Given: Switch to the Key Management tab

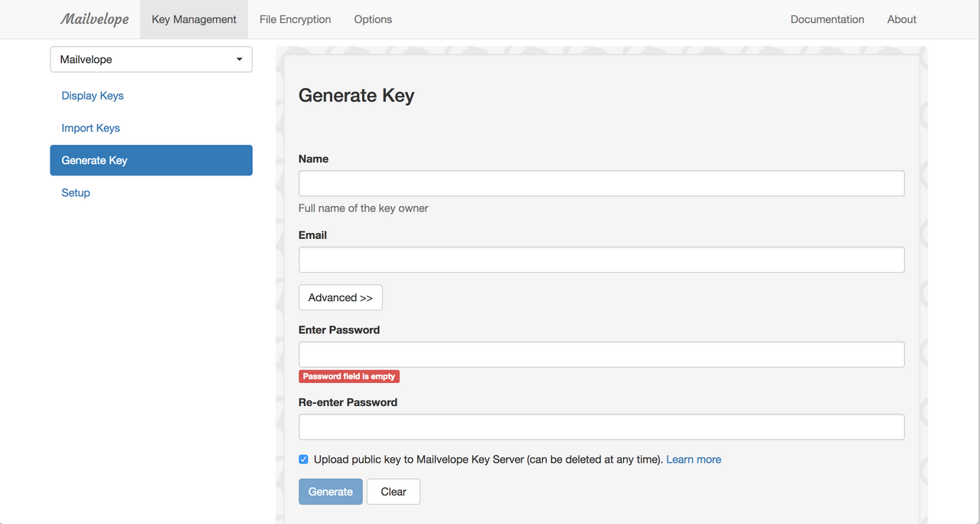Looking at the screenshot, I should (194, 19).
